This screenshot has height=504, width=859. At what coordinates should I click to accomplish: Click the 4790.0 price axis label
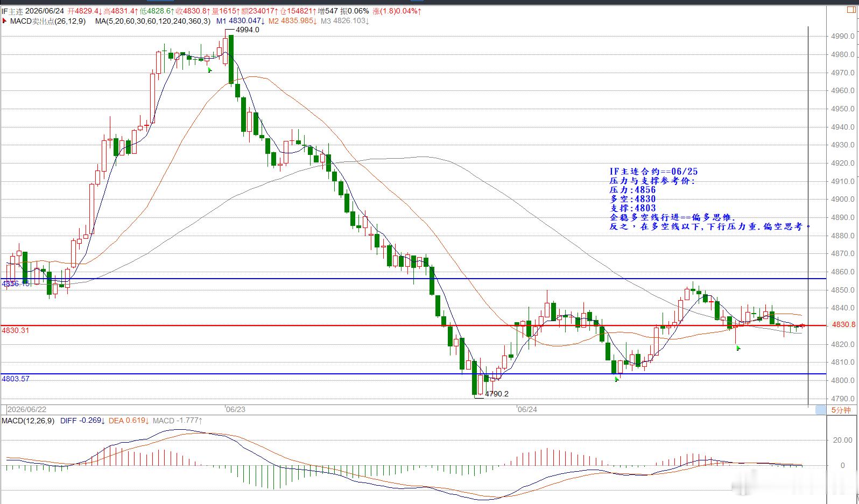(843, 399)
